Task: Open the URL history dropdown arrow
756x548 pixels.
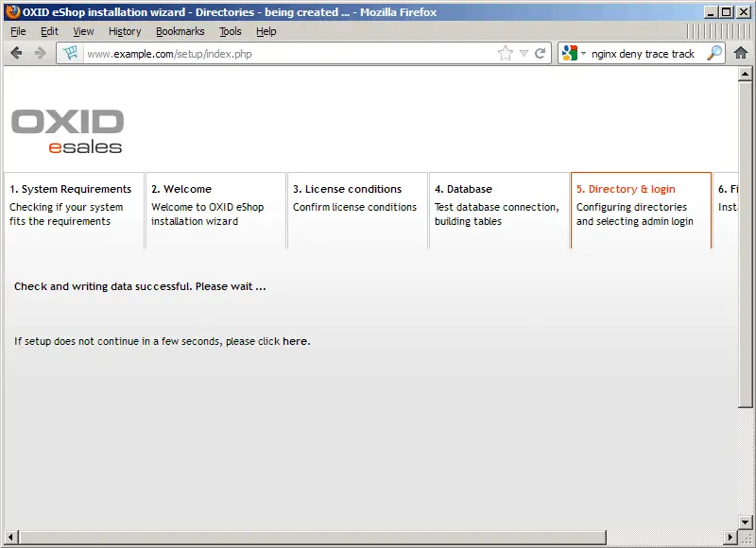Action: tap(524, 54)
